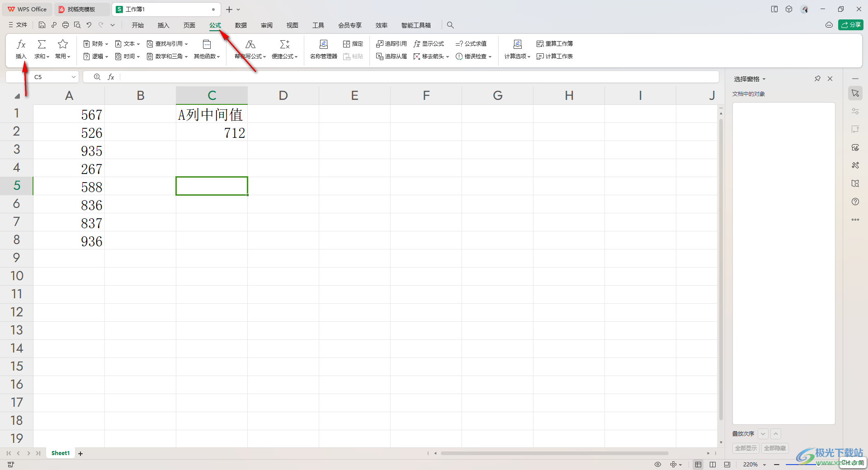Screen dimensions: 868x470
Task: Click the horizontal scrollbar
Action: pyautogui.click(x=554, y=453)
